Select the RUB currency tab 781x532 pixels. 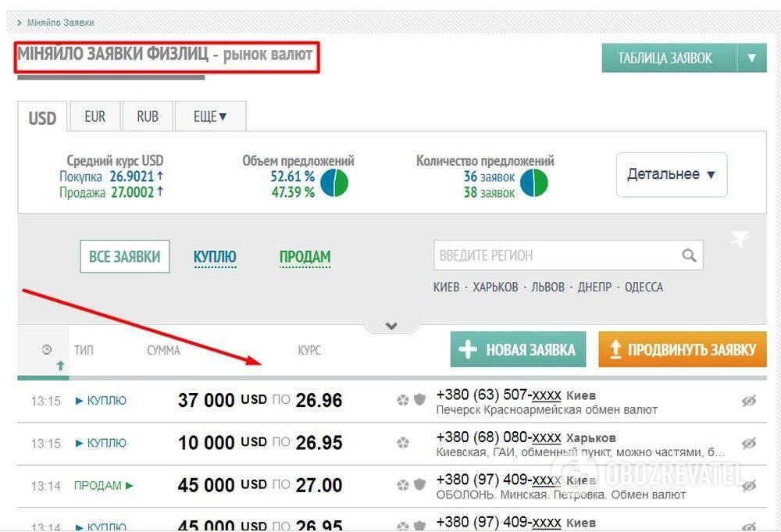pos(148,116)
